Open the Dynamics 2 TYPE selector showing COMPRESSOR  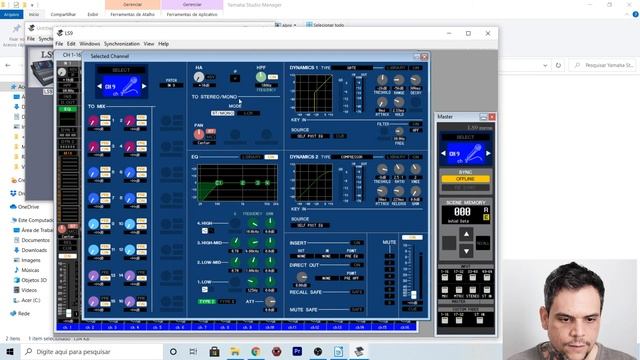[352, 157]
